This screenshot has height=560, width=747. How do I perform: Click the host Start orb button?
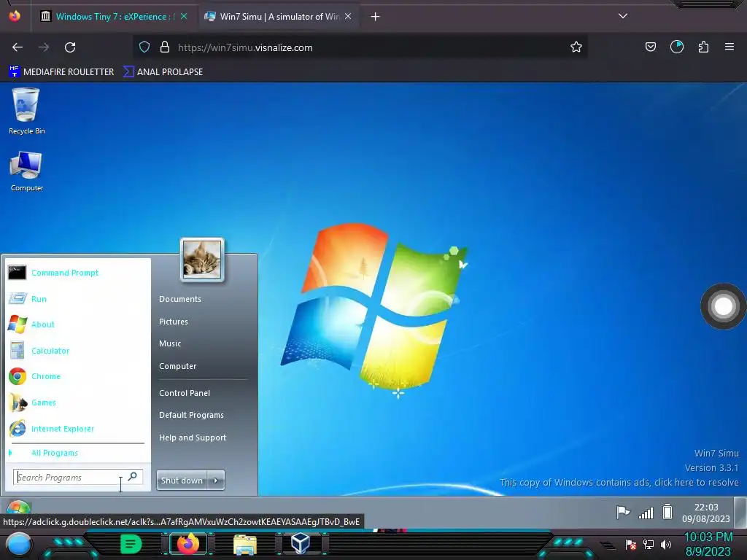[x=18, y=545]
